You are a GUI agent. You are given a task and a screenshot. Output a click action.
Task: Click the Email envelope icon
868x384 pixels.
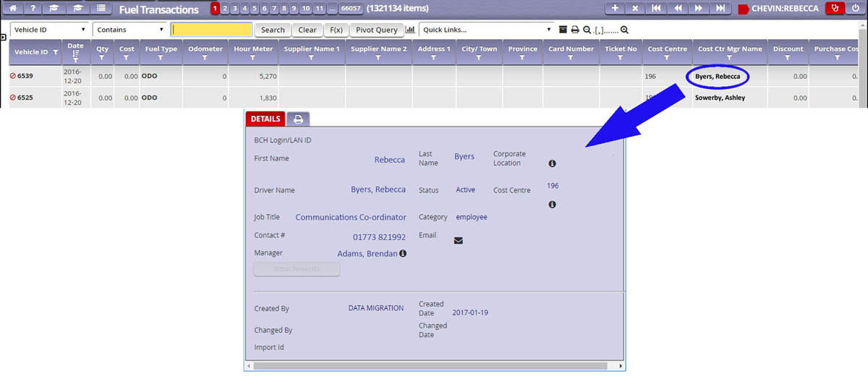tap(458, 241)
